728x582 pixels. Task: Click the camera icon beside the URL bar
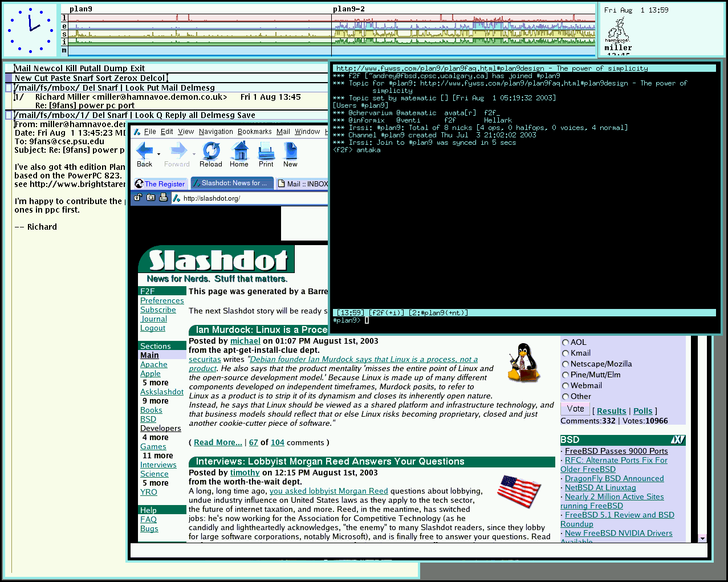click(151, 198)
